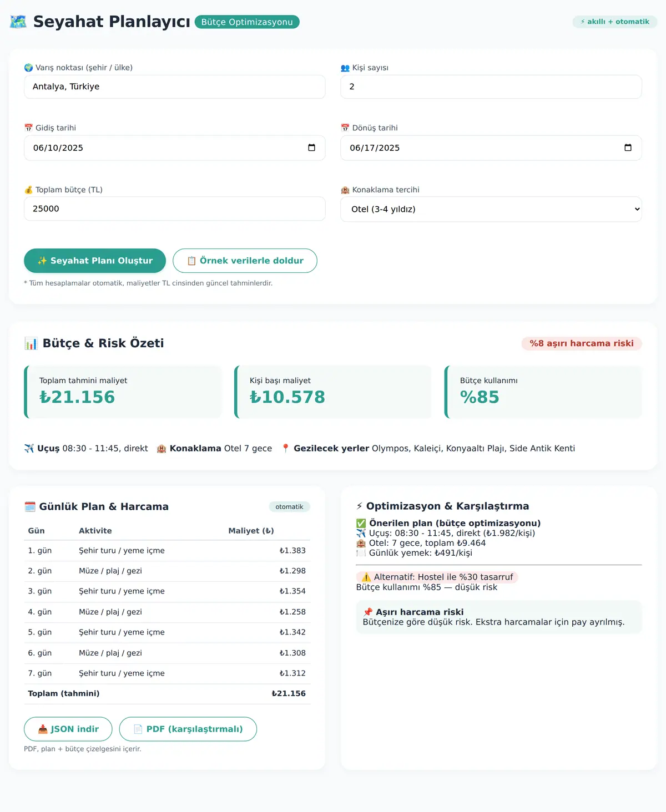666x812 pixels.
Task: Click the green checkmark icon by Önerilen plan
Action: click(x=361, y=523)
